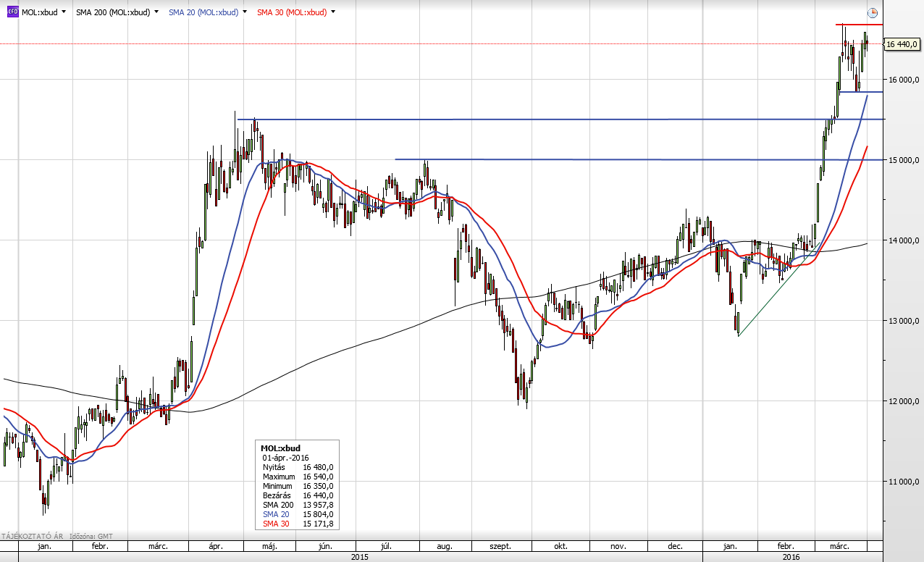Screen dimensions: 924x562
Task: Click the 15 000,0 price axis label
Action: pos(902,160)
